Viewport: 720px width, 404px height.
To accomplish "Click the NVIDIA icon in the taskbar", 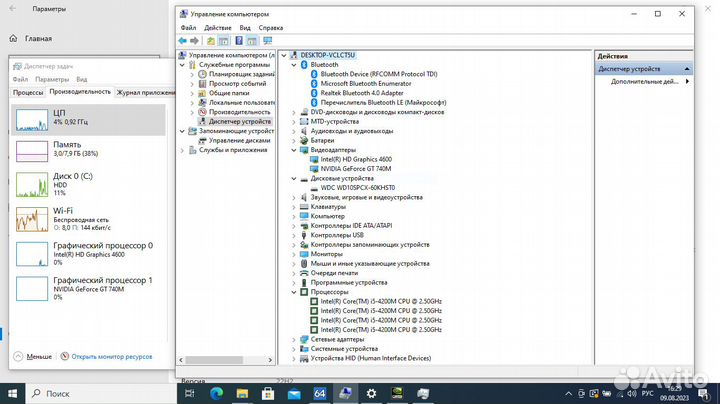I will click(x=397, y=393).
